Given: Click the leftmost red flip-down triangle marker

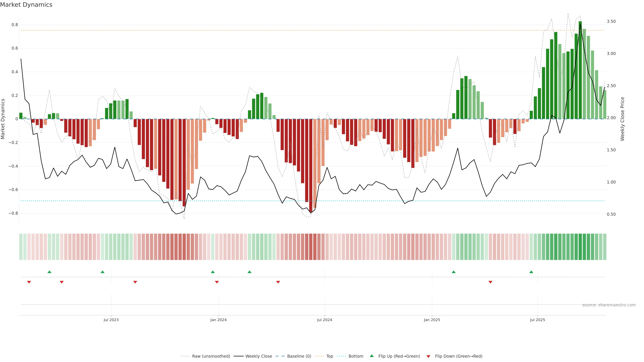Looking at the screenshot, I should tap(29, 282).
